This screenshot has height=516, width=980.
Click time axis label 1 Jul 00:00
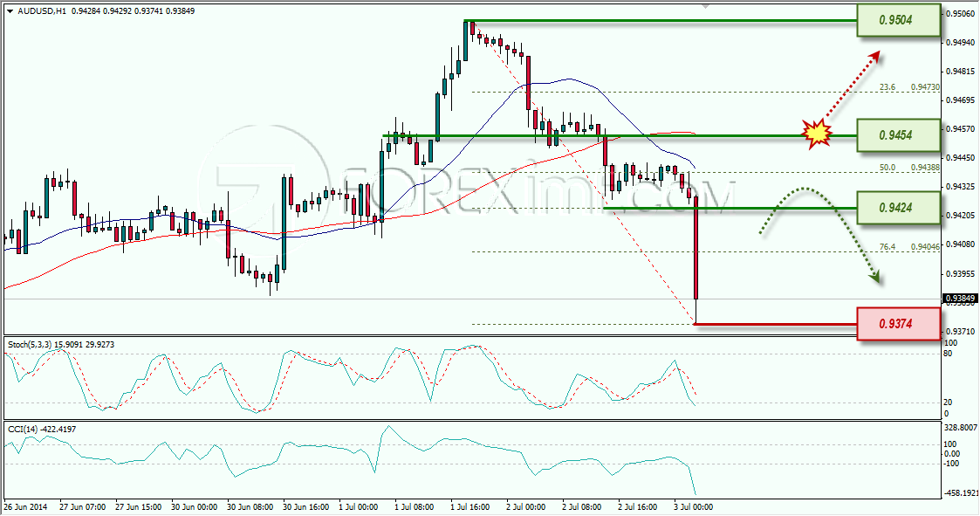(359, 506)
